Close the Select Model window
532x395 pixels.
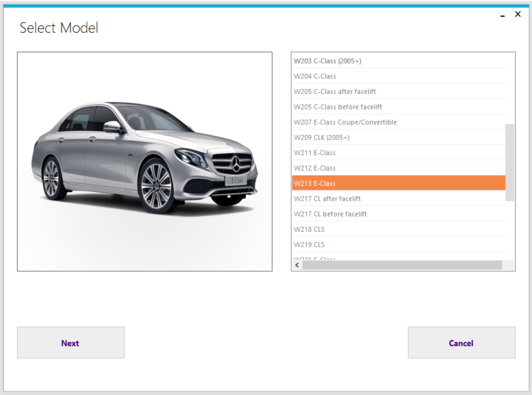click(x=518, y=14)
